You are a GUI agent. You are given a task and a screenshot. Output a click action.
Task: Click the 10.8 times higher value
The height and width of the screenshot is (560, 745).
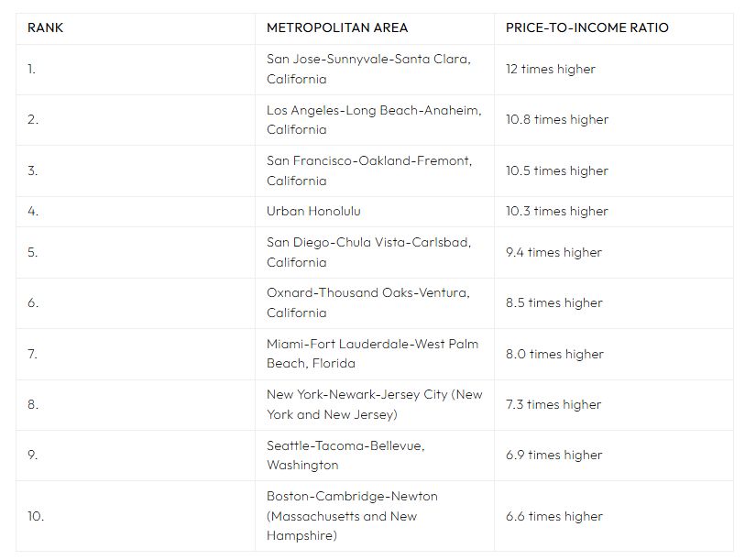557,120
